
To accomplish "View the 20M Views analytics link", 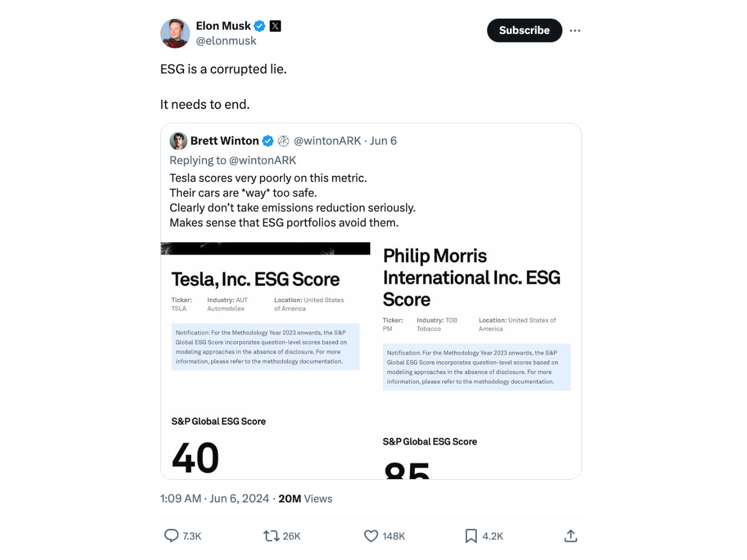I will coord(306,499).
